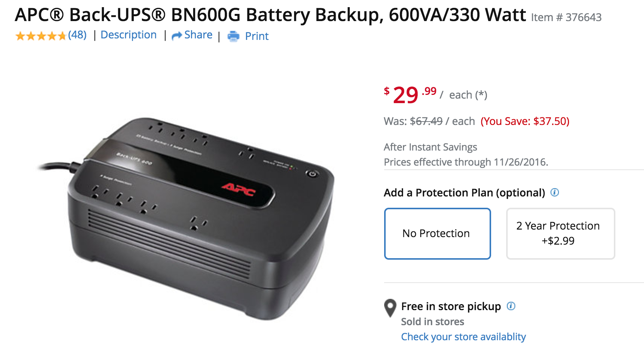644x347 pixels.
Task: Choose 2 Year Protection plan option
Action: (x=560, y=233)
